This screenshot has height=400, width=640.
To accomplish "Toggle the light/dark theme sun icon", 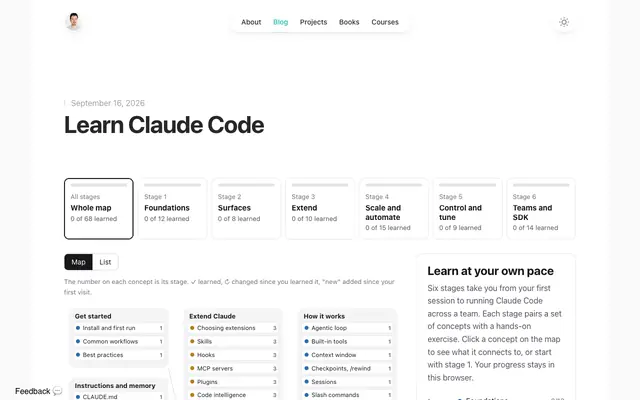I will [x=564, y=22].
